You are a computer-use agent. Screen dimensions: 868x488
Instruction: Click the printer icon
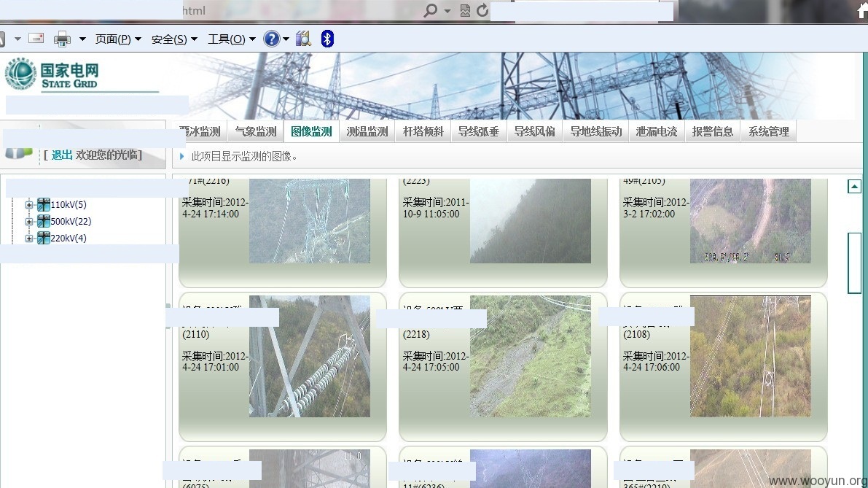[62, 39]
